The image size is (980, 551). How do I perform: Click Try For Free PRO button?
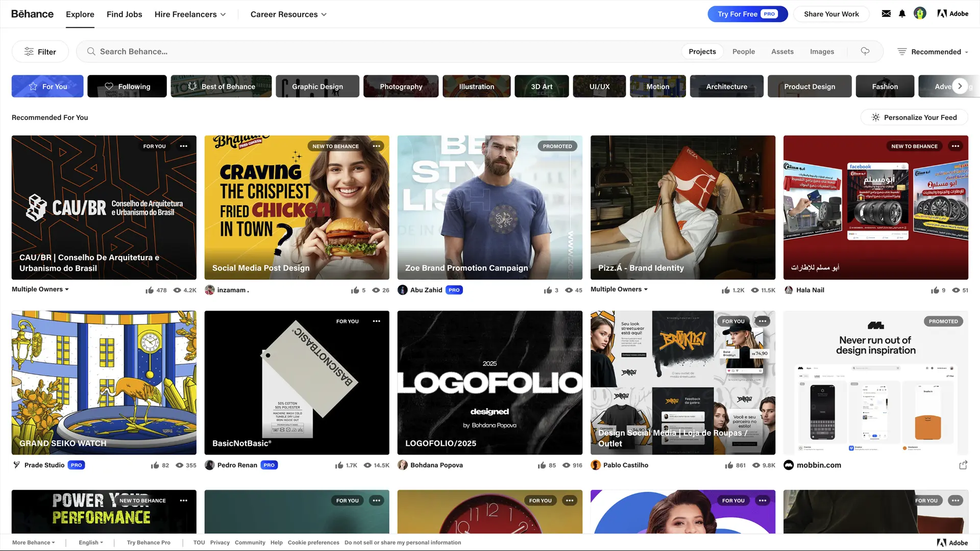point(747,14)
